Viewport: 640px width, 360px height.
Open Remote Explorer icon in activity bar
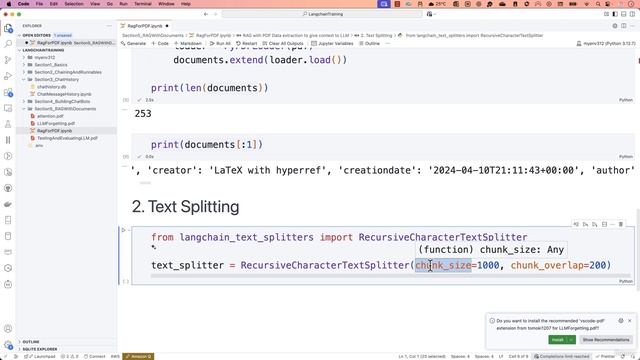(x=8, y=108)
